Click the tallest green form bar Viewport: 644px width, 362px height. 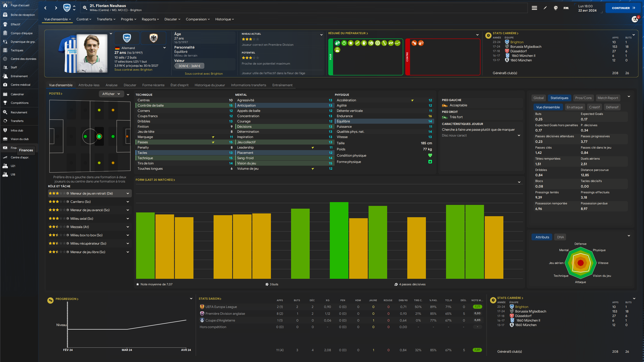coord(339,240)
